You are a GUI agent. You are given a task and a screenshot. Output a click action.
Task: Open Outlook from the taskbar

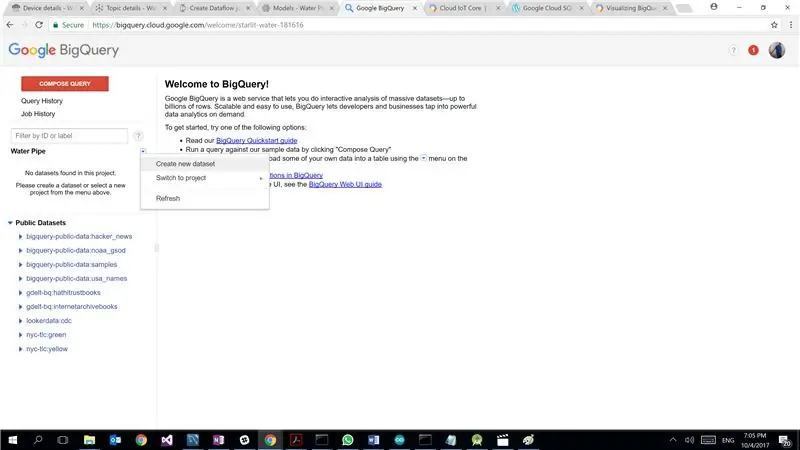pyautogui.click(x=115, y=440)
